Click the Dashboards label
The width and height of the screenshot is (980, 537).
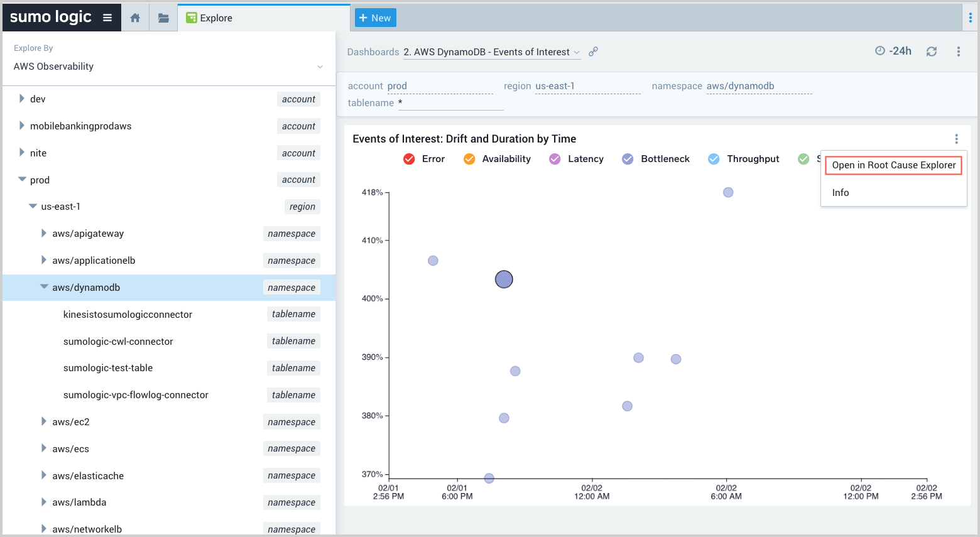click(x=373, y=52)
